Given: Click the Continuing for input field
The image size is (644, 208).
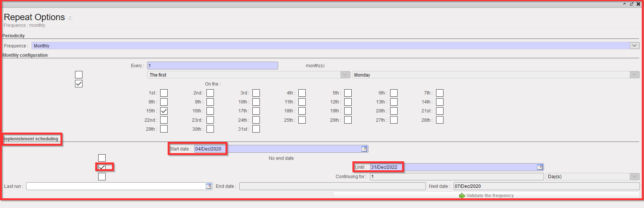Looking at the screenshot, I should pyautogui.click(x=456, y=177).
